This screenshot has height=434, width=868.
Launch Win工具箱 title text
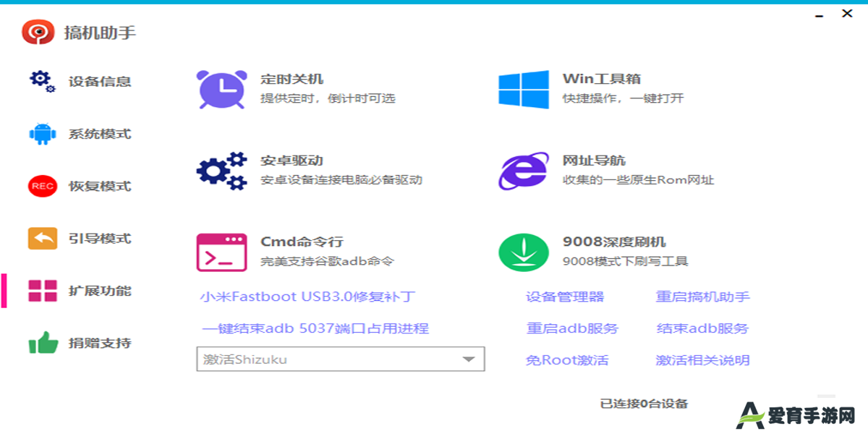pyautogui.click(x=602, y=79)
